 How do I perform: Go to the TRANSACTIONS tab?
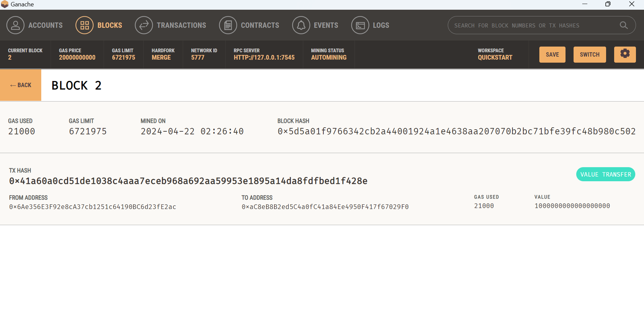(x=181, y=25)
